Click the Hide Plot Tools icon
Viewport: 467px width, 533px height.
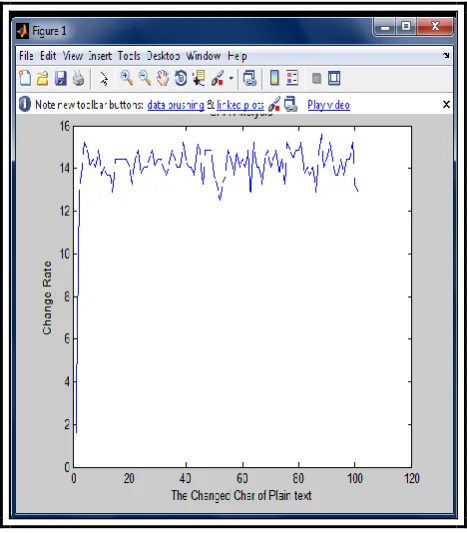click(316, 79)
